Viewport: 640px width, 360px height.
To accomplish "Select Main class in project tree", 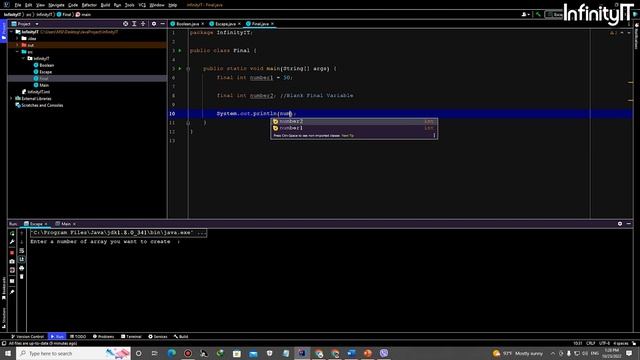I will coord(44,85).
